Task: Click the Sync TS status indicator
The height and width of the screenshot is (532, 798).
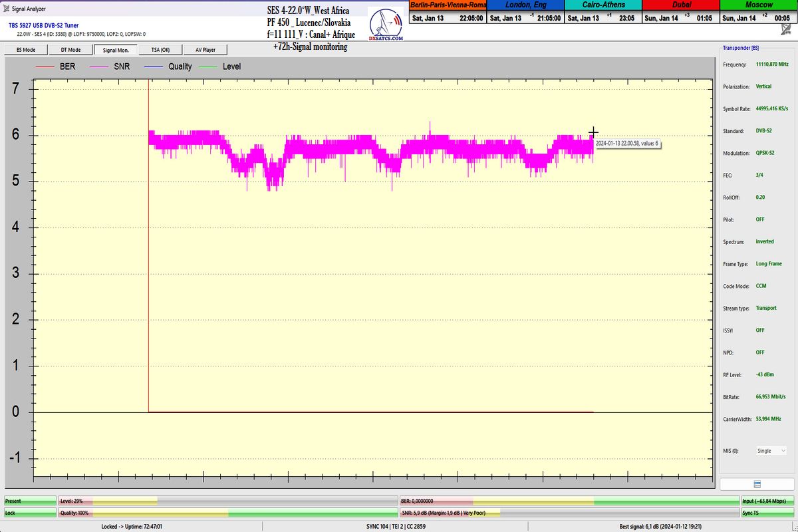Action: [x=767, y=513]
